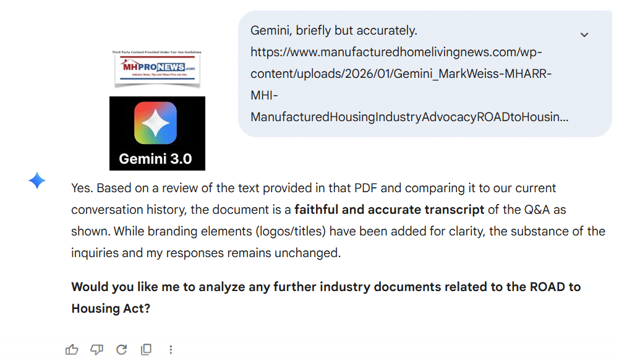Click the bold "faithful and accurate transcript" text
The height and width of the screenshot is (364, 619).
click(x=389, y=210)
